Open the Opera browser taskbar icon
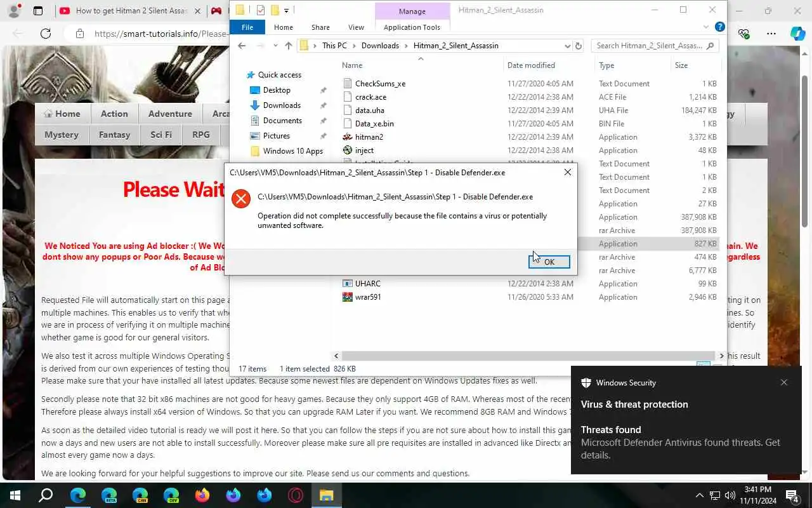812x508 pixels. point(296,495)
